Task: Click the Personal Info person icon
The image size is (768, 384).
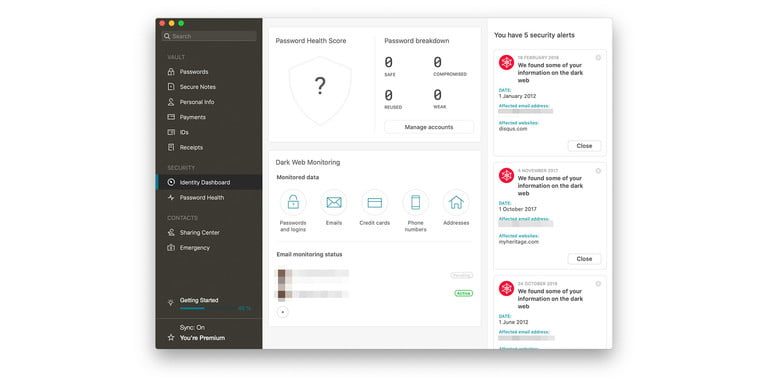Action: [x=171, y=102]
